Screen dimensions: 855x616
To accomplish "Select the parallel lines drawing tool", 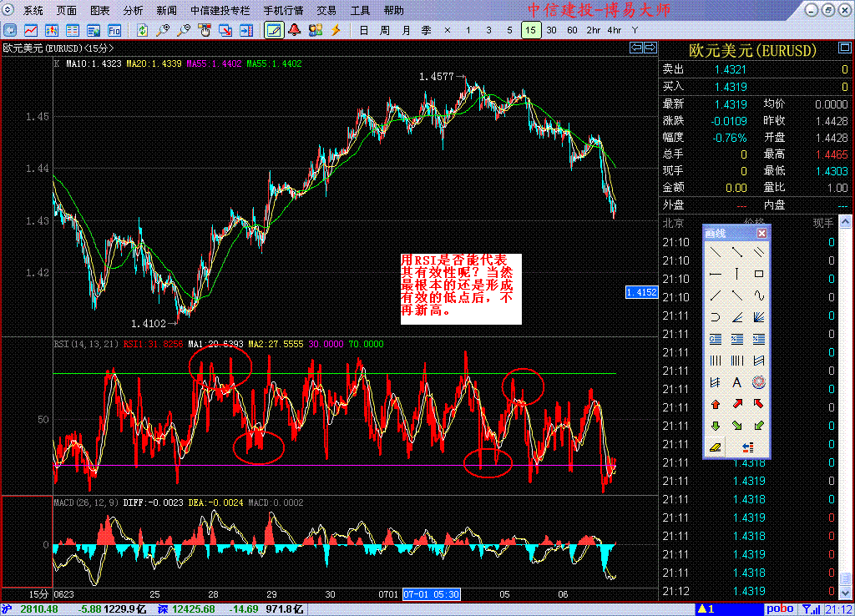I will point(758,252).
